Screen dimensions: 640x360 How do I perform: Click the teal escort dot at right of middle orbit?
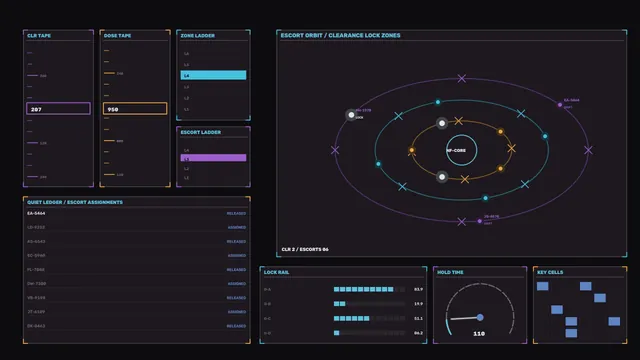tap(545, 136)
